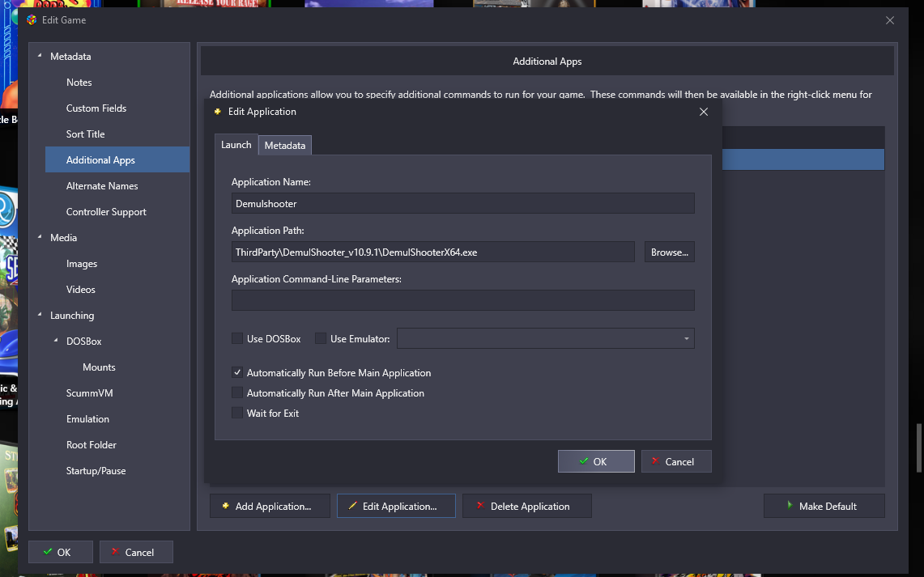Image resolution: width=924 pixels, height=577 pixels.
Task: Close the Edit Application dialog with X
Action: point(703,112)
